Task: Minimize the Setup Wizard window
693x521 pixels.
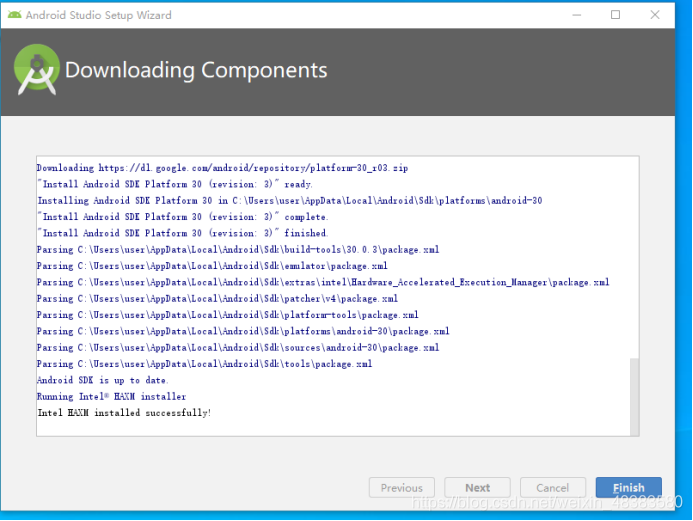Action: tap(576, 15)
